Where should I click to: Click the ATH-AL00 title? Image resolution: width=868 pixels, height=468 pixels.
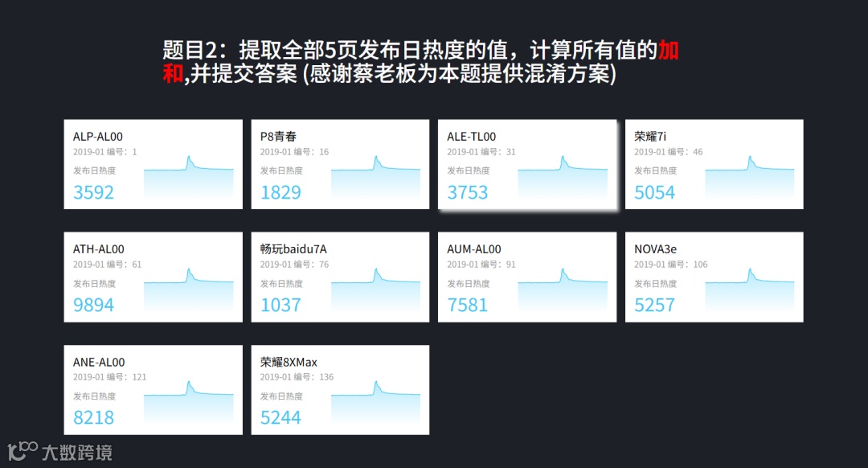99,249
